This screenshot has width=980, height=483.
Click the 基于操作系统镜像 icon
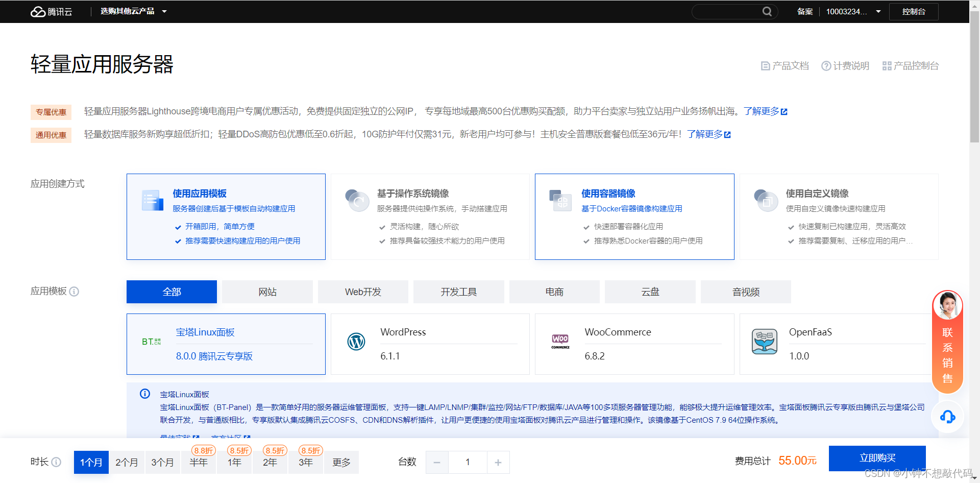click(357, 201)
